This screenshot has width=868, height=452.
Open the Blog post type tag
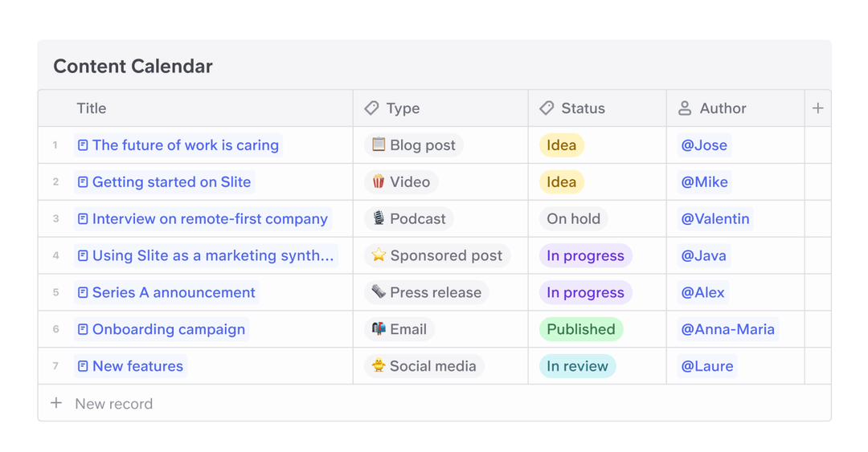(413, 145)
